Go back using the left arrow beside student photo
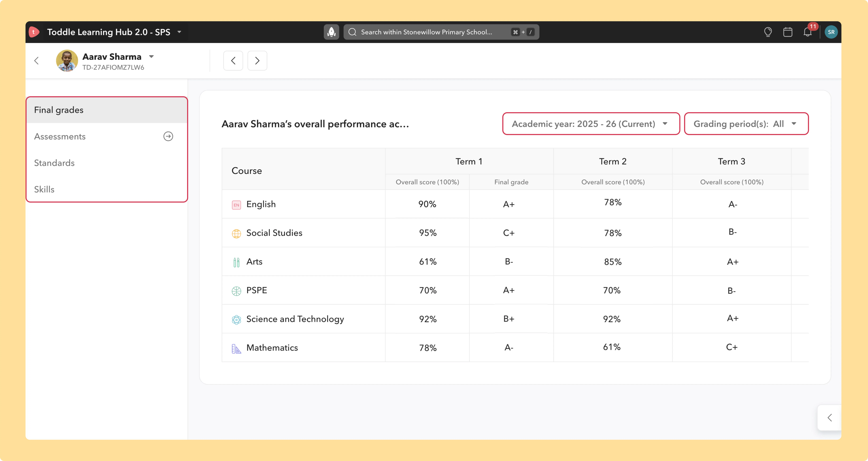868x461 pixels. 37,61
